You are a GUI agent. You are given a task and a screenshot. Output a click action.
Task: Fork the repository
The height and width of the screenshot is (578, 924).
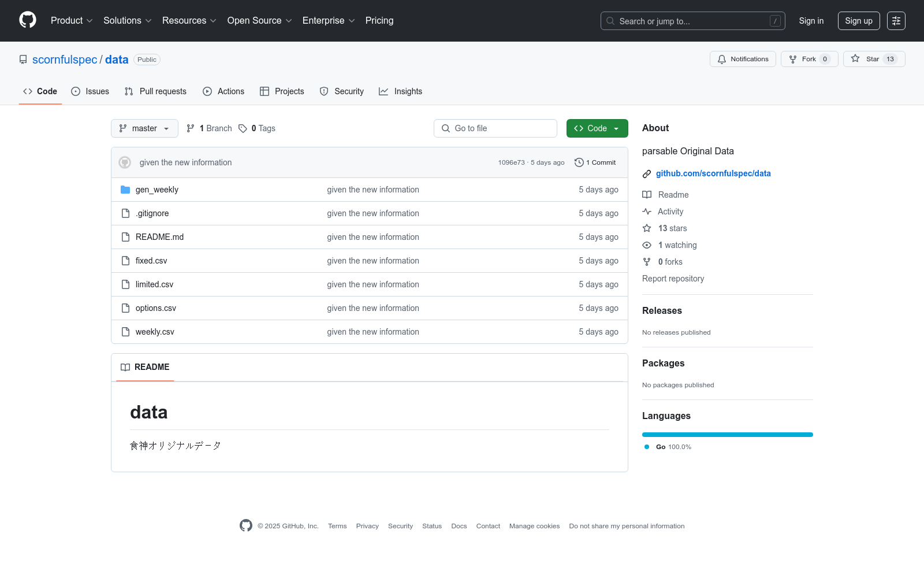point(809,59)
